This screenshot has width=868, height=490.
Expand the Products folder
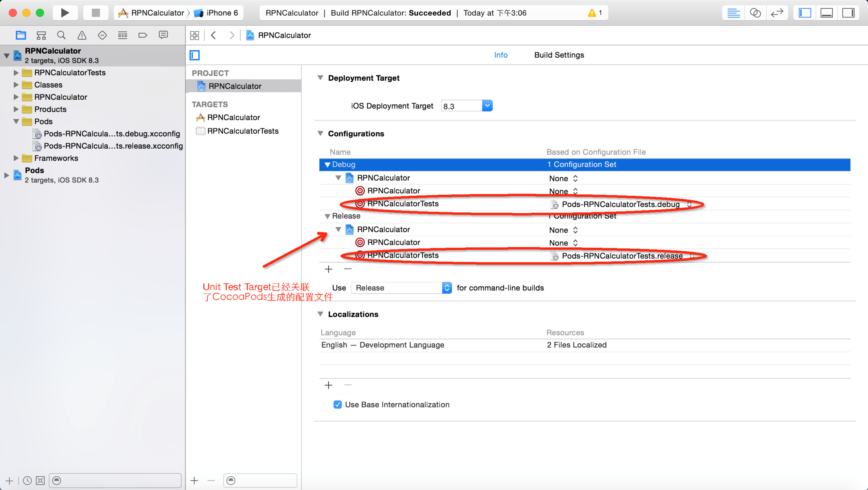16,109
